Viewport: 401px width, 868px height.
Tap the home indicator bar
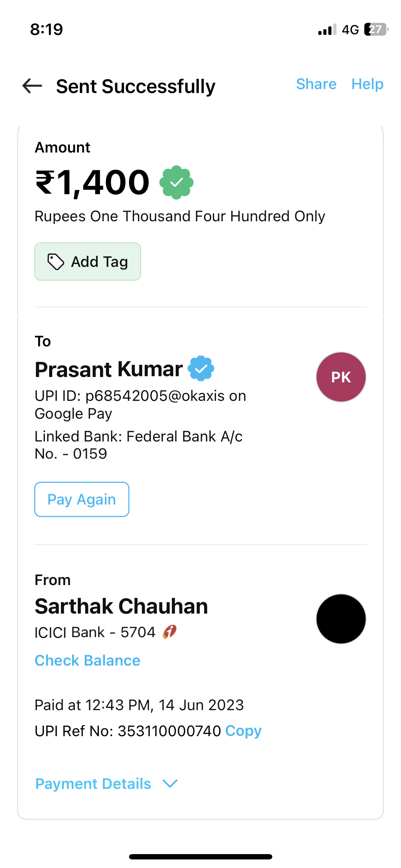(201, 857)
